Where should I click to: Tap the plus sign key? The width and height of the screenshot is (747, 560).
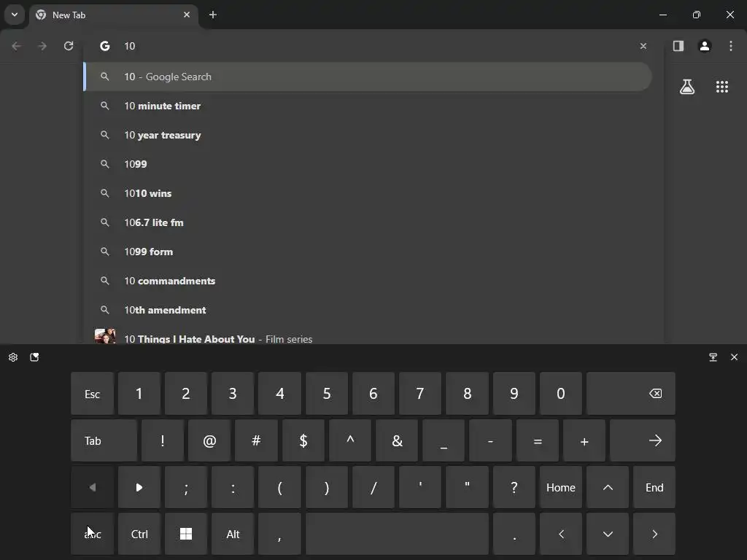(584, 440)
